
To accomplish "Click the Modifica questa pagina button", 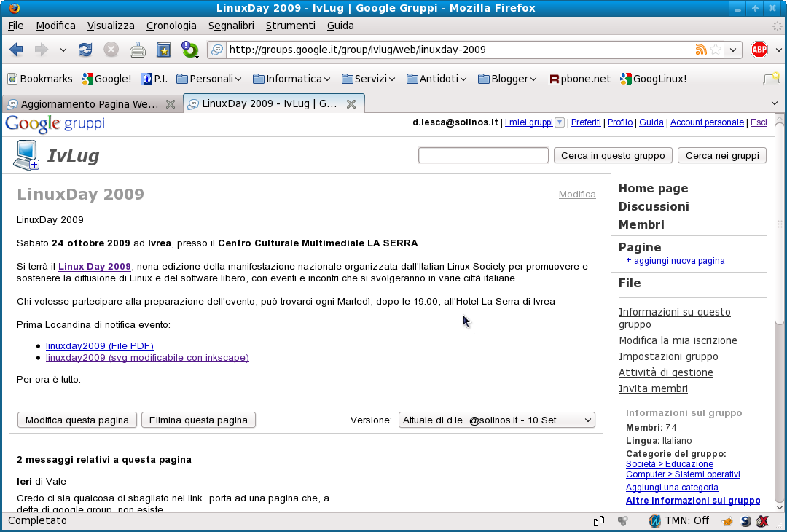I will [x=77, y=420].
